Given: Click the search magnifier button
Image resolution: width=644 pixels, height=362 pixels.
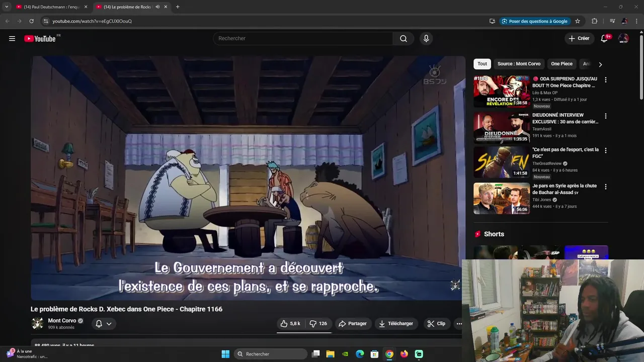Looking at the screenshot, I should (x=404, y=39).
